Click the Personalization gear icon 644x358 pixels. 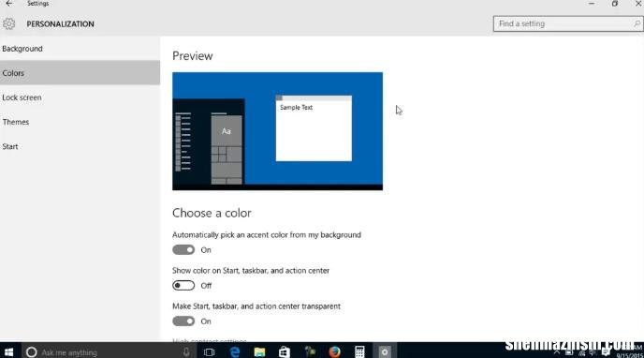8,23
